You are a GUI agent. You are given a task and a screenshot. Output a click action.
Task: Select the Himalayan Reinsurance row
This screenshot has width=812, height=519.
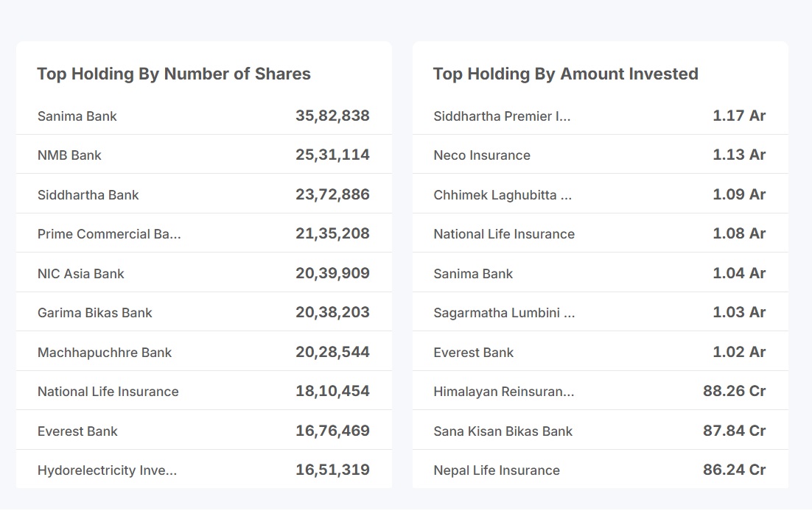[504, 392]
